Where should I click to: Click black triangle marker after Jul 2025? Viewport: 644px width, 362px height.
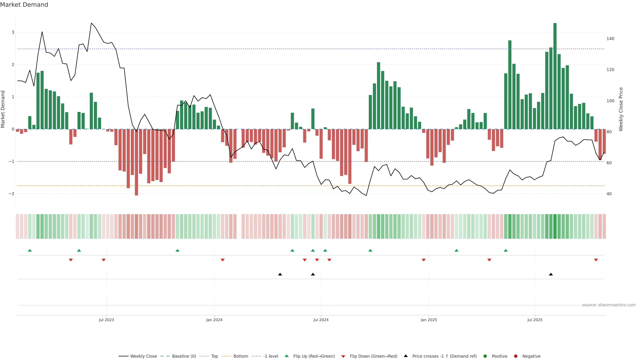coord(551,274)
